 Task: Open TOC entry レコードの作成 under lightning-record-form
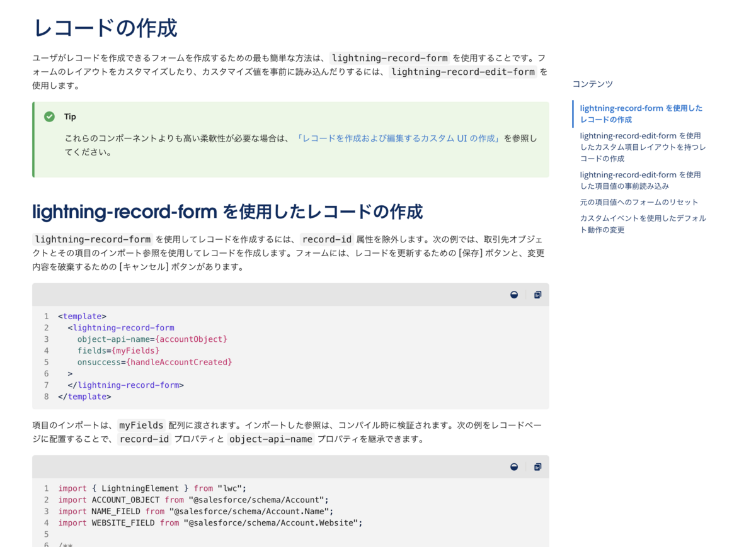tap(641, 113)
